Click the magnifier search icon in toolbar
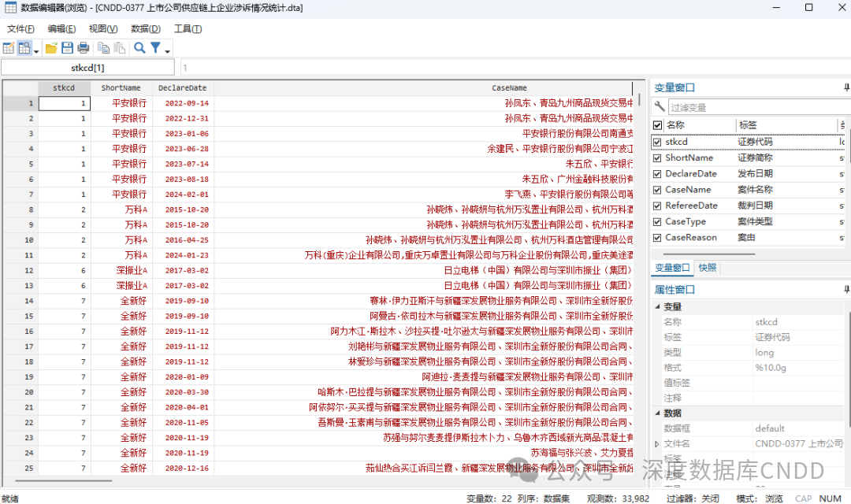851x504 pixels. [139, 48]
